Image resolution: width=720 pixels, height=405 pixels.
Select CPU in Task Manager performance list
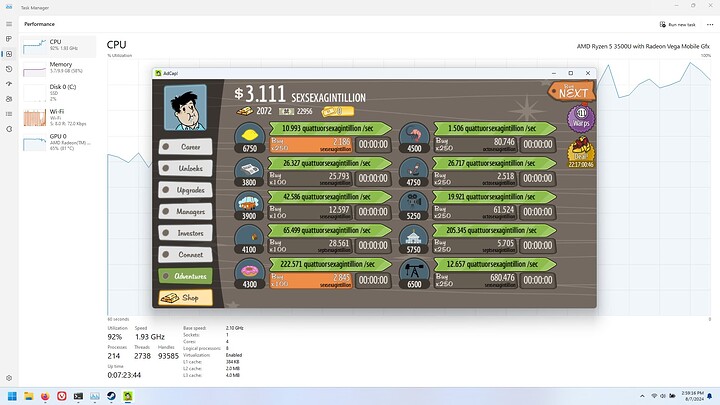tap(58, 45)
